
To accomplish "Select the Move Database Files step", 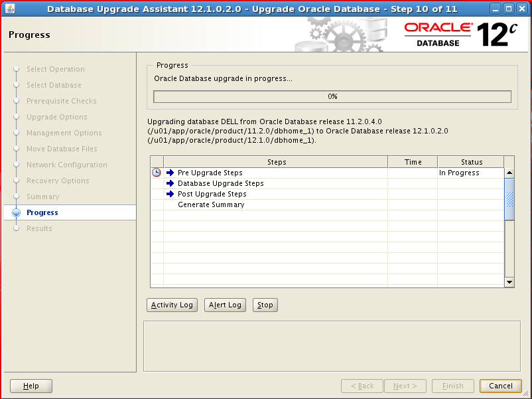I will click(x=62, y=149).
